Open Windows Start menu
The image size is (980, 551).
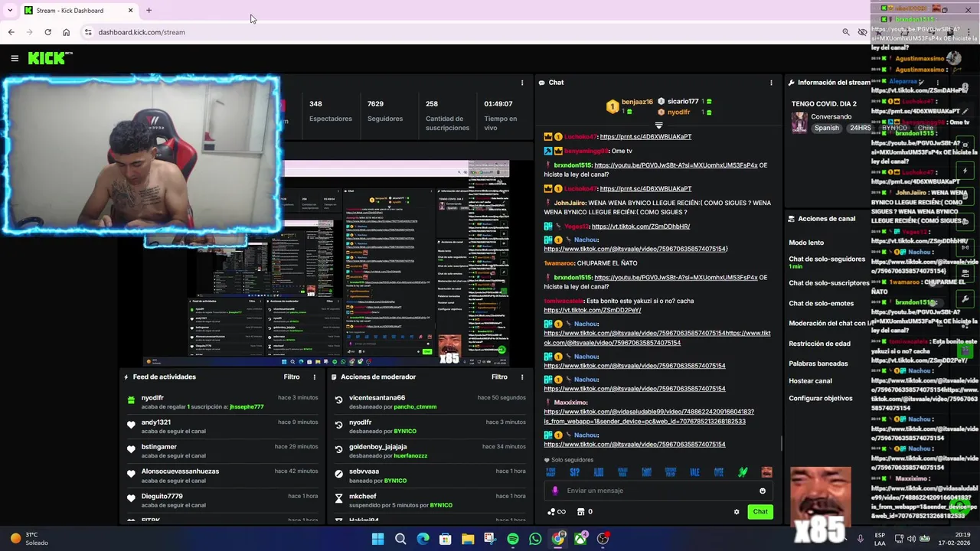pos(377,539)
